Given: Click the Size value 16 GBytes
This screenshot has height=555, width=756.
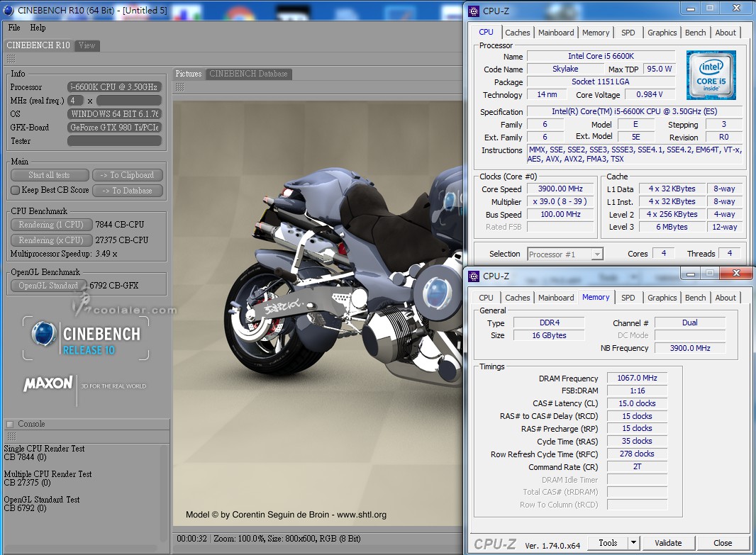Looking at the screenshot, I should click(x=549, y=335).
